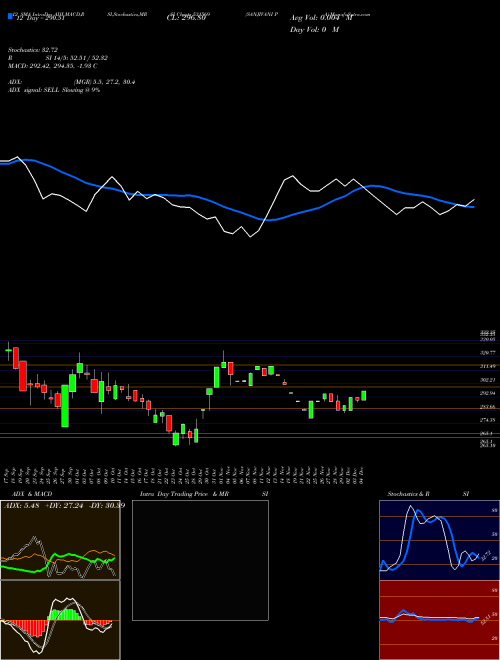This screenshot has width=500, height=660.
Task: Select the 'CL: 296.80' closing price text
Action: click(x=186, y=18)
